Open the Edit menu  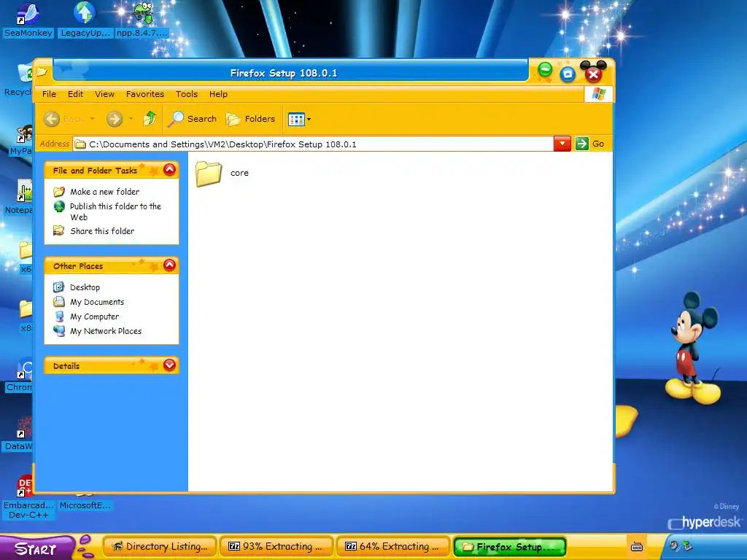(x=75, y=94)
